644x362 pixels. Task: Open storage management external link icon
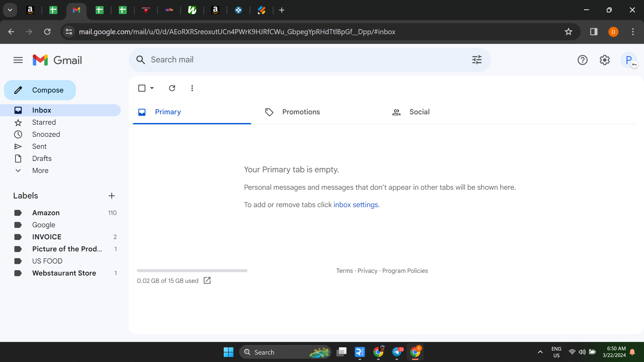coord(207,281)
